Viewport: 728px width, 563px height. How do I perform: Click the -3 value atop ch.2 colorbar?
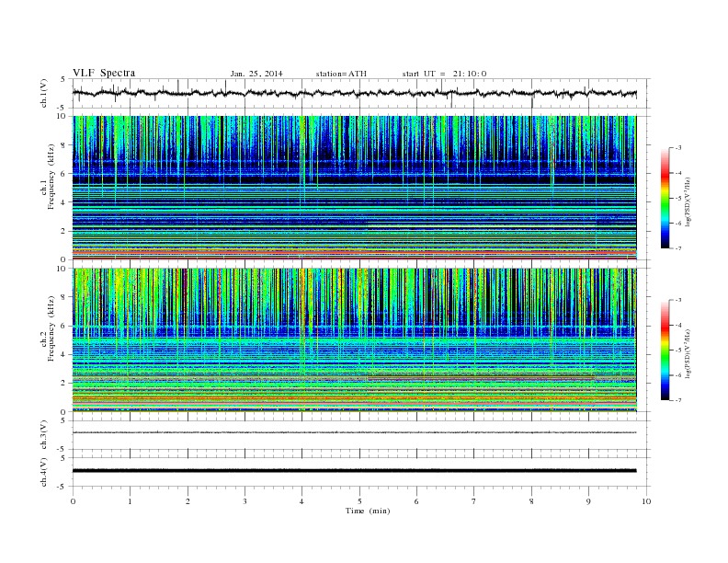coord(678,300)
